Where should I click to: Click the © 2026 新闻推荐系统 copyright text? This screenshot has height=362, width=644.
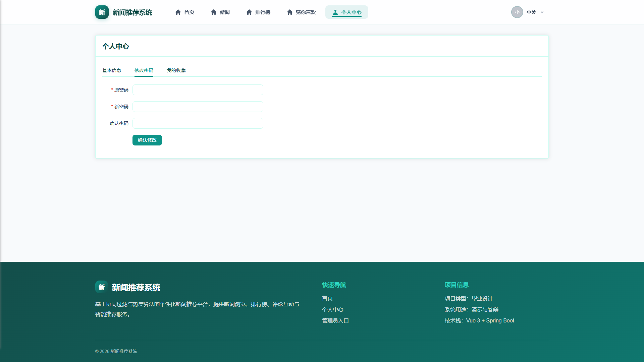click(x=116, y=351)
